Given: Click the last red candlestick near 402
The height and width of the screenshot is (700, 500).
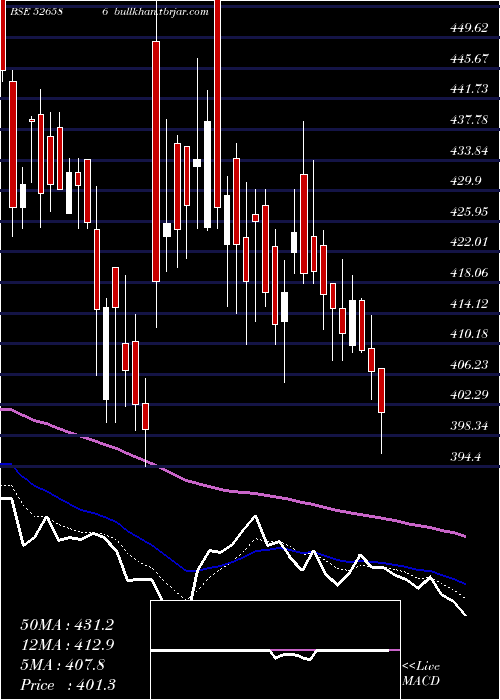Looking at the screenshot, I should tap(381, 391).
